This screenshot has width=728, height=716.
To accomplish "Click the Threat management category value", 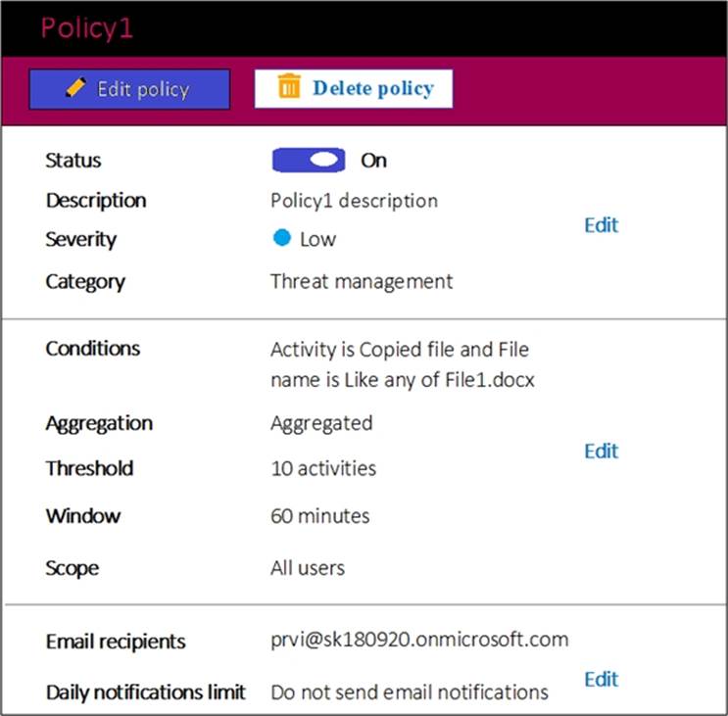I will (x=362, y=281).
